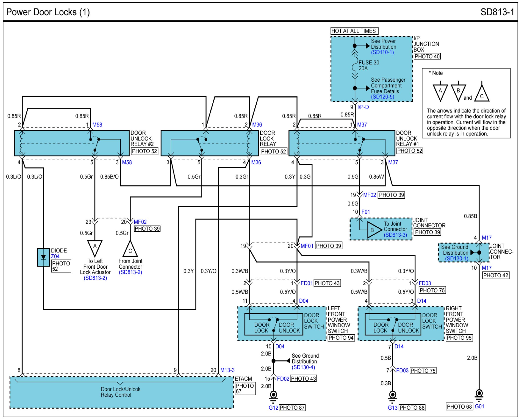Click the PHOTO 67 ETACM reference

coord(245,388)
